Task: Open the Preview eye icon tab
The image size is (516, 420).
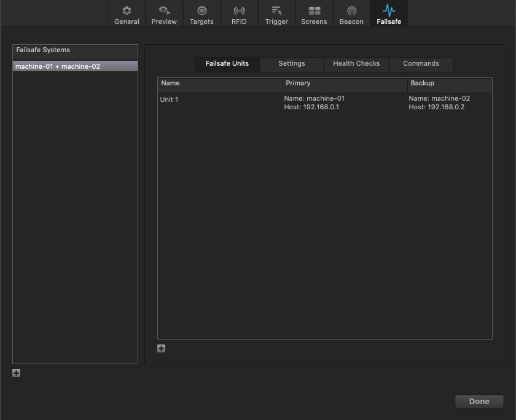Action: click(x=164, y=14)
